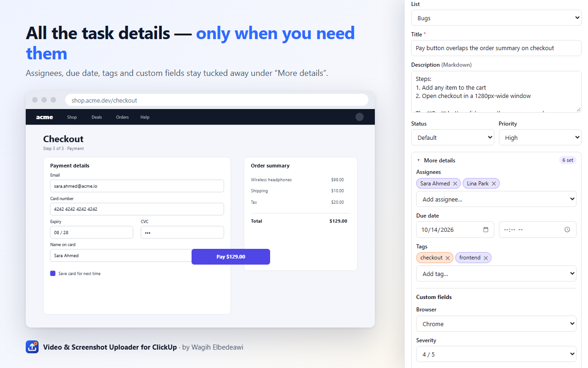Click the acme logo in the navbar
Screen dimensions: 588x368
tap(45, 117)
